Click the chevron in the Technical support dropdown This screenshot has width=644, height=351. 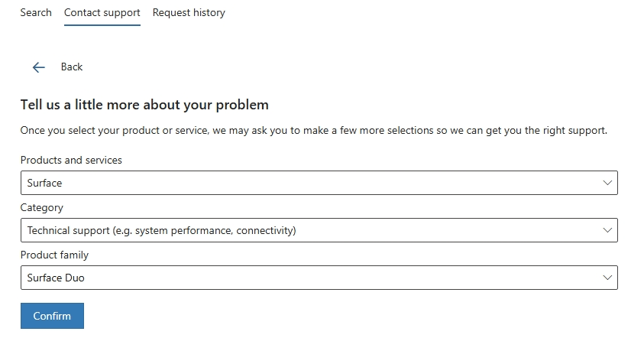(607, 230)
